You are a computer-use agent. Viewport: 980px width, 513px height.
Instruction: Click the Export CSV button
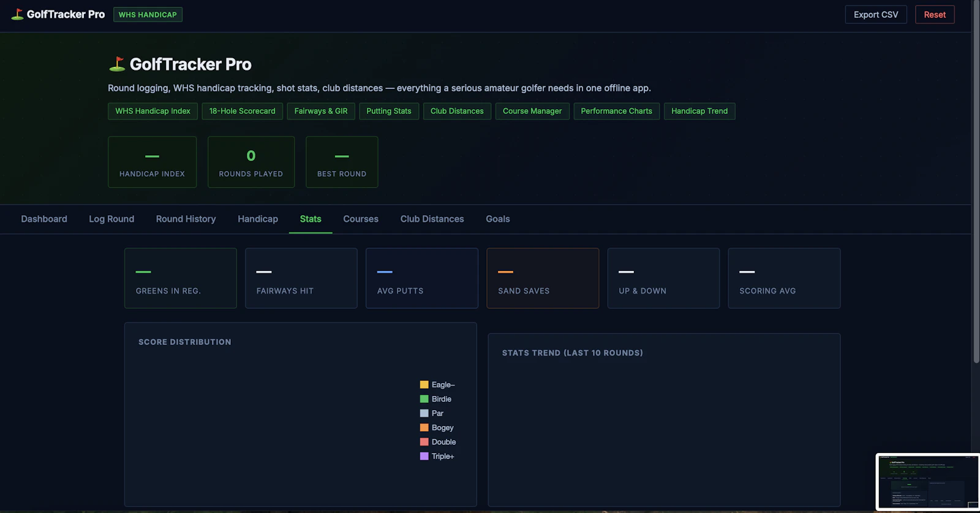tap(876, 15)
